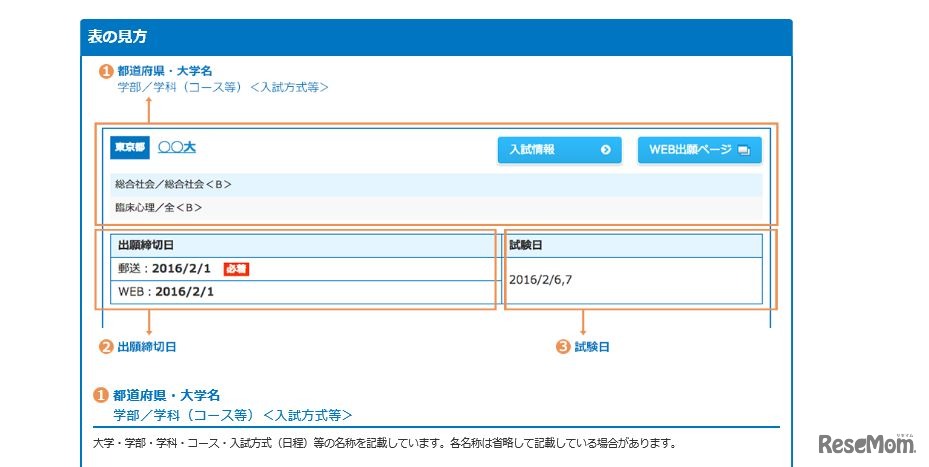
Task: Click the ○○大 university link
Action: 177,147
